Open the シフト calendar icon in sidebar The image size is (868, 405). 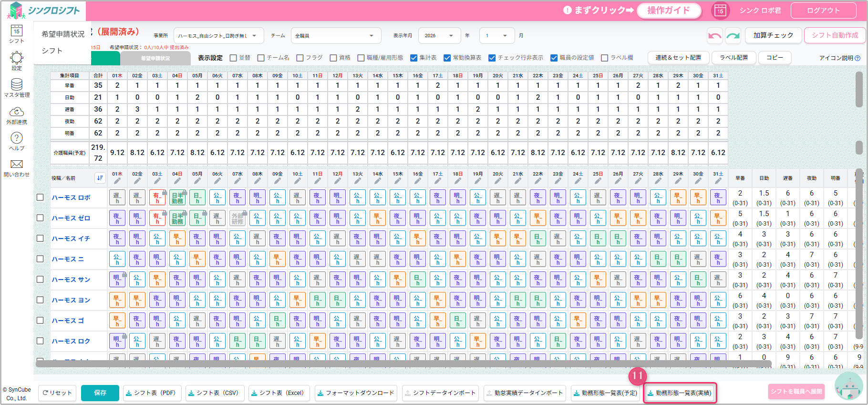pyautogui.click(x=17, y=34)
